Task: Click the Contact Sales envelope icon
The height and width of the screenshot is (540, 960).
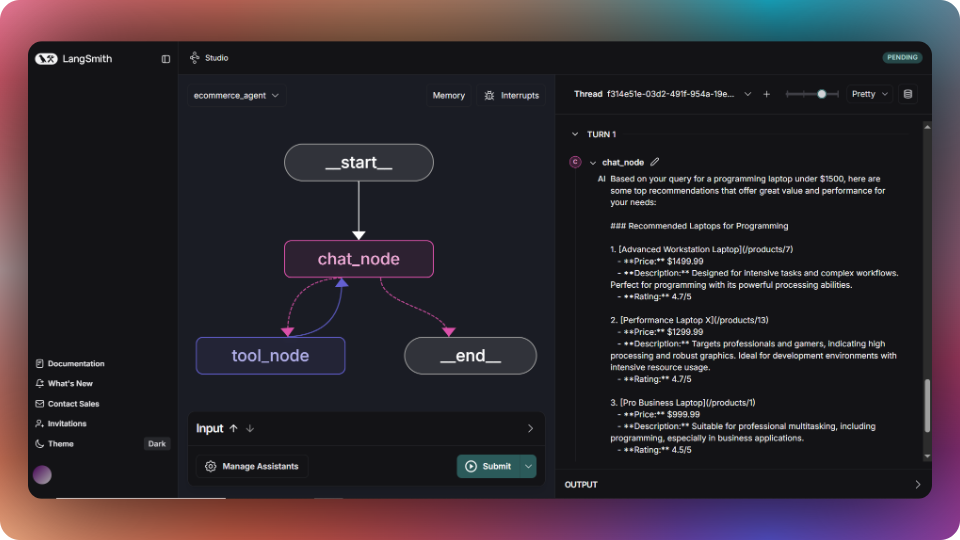Action: click(x=40, y=403)
